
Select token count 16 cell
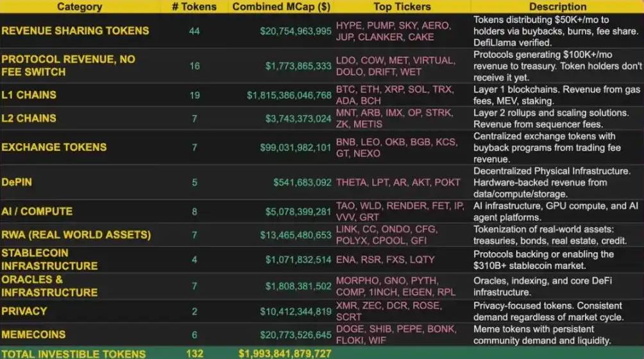coord(195,66)
